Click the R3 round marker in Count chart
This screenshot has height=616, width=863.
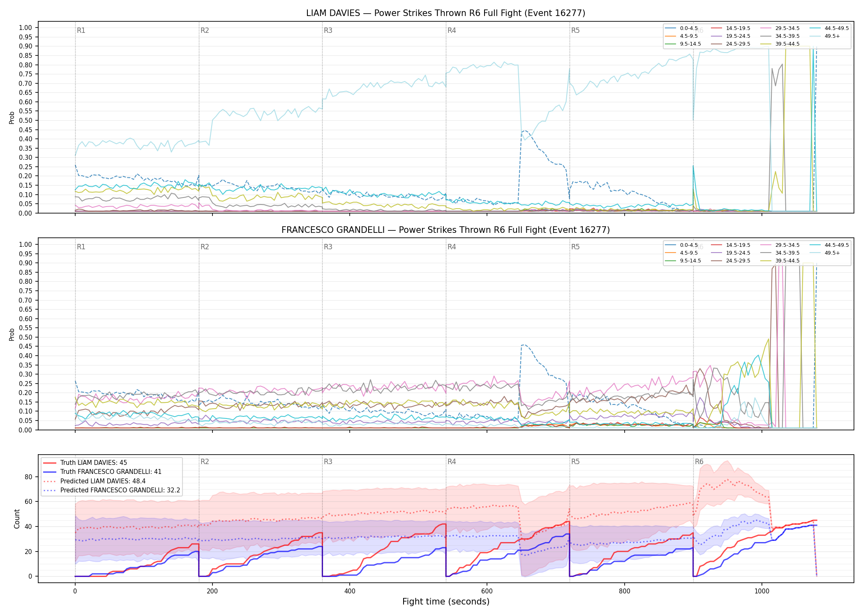[328, 462]
